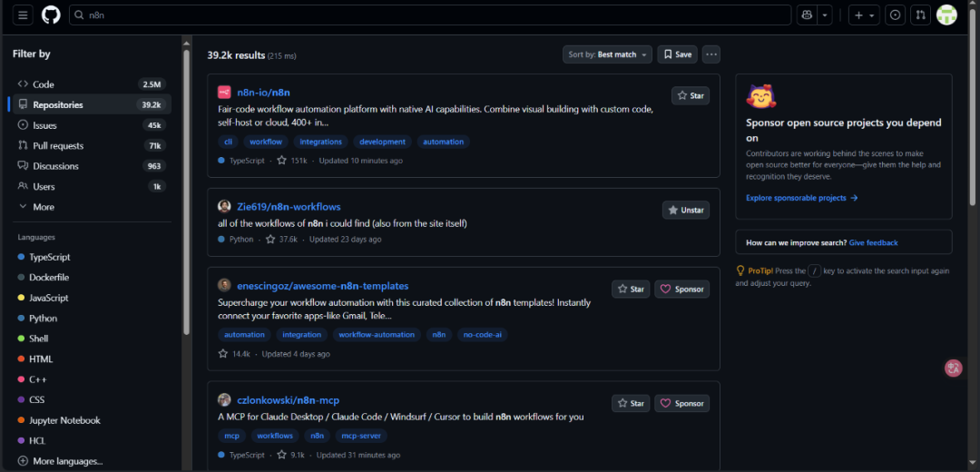980x472 pixels.
Task: View 9.1k stargazers of n8n-mcp
Action: [x=290, y=455]
